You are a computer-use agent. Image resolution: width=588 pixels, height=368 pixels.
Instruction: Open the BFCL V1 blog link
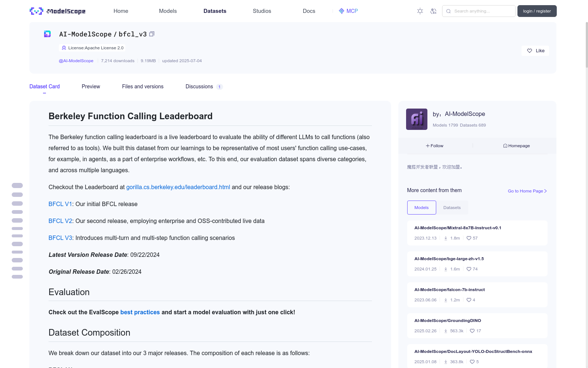(x=60, y=204)
